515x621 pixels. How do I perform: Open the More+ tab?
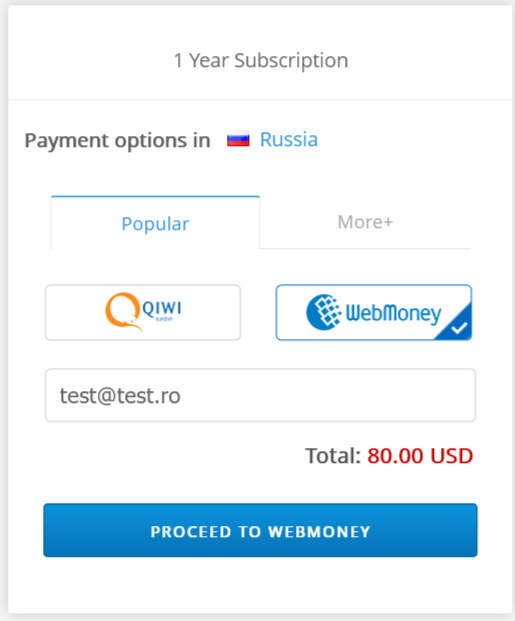(x=365, y=222)
